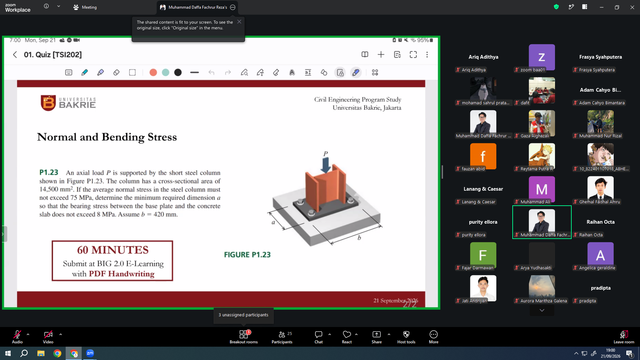Expand audio options arrow next to Audio

point(28,334)
